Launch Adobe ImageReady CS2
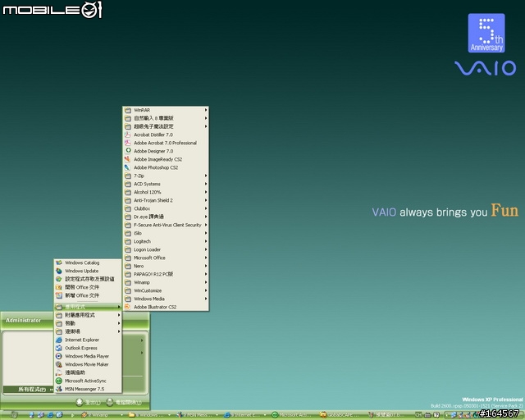The image size is (525, 420). [166, 159]
